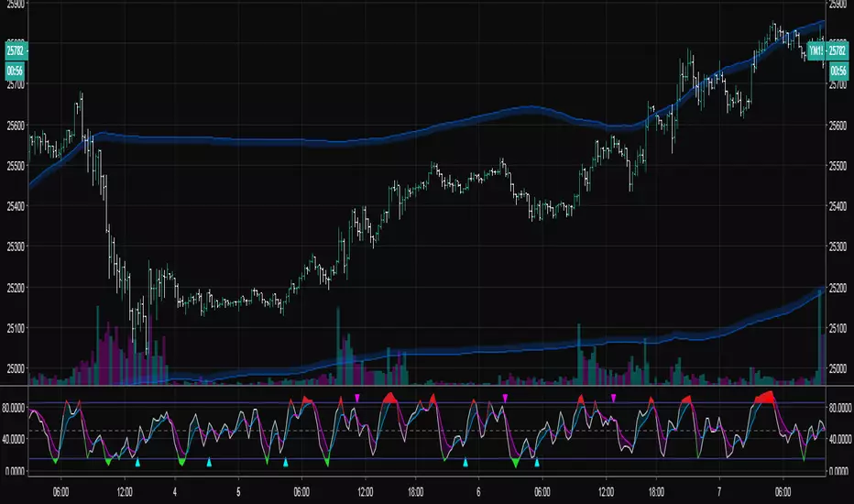Click 25700 on the right price axis
The image size is (854, 504).
pyautogui.click(x=838, y=84)
